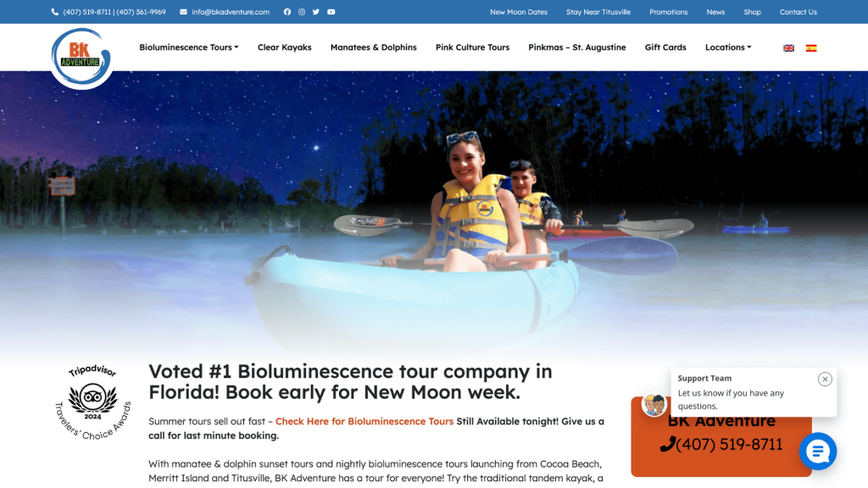Viewport: 868px width, 488px height.
Task: Open the Clear Kayaks menu item
Action: click(x=285, y=47)
